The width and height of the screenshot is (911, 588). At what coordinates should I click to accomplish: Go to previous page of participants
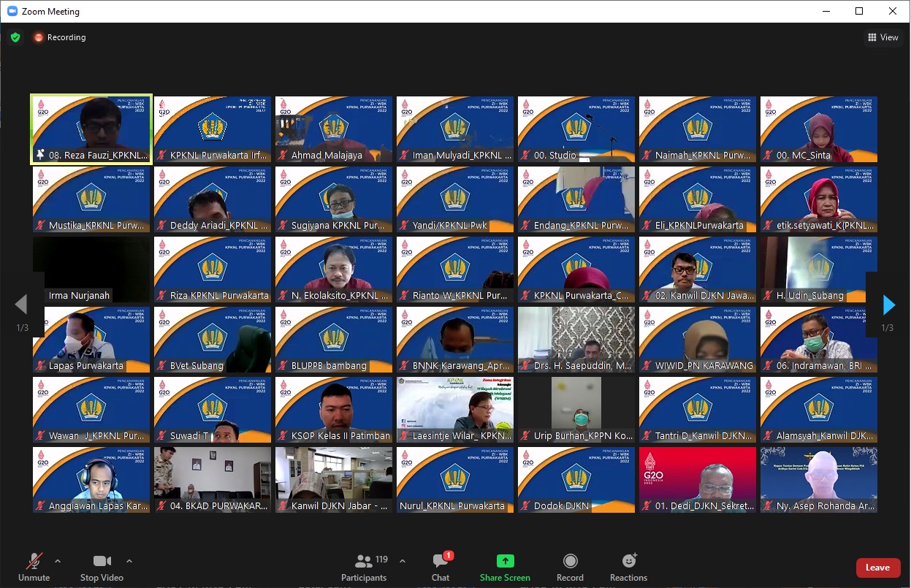point(21,305)
